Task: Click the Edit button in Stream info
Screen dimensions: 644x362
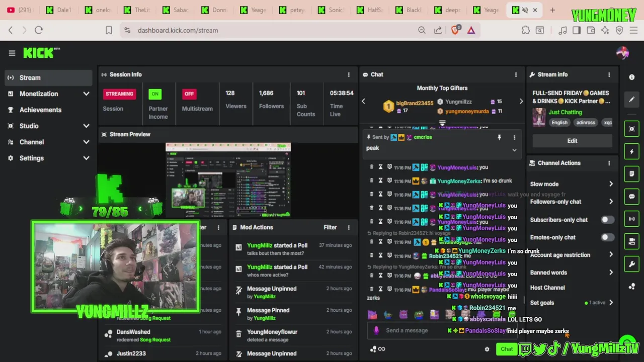Action: coord(572,141)
